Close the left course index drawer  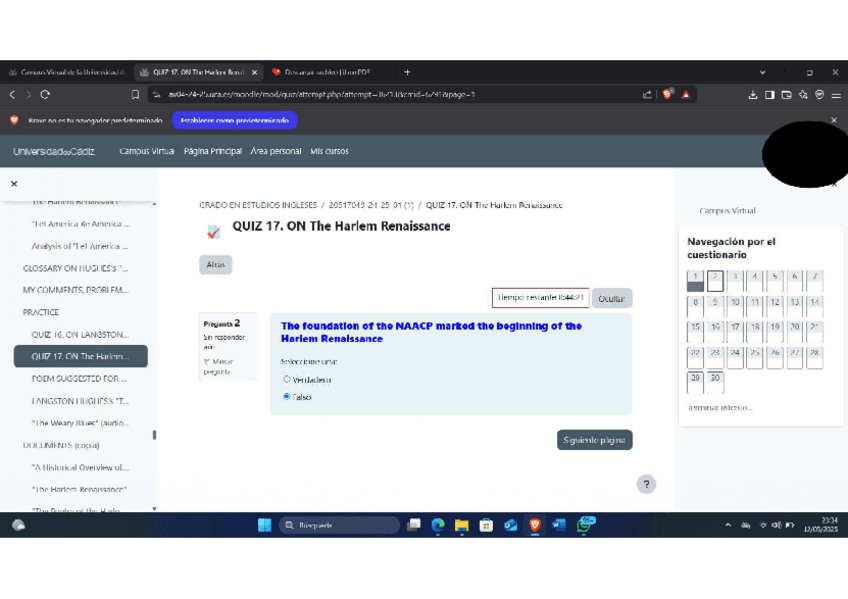tap(14, 184)
